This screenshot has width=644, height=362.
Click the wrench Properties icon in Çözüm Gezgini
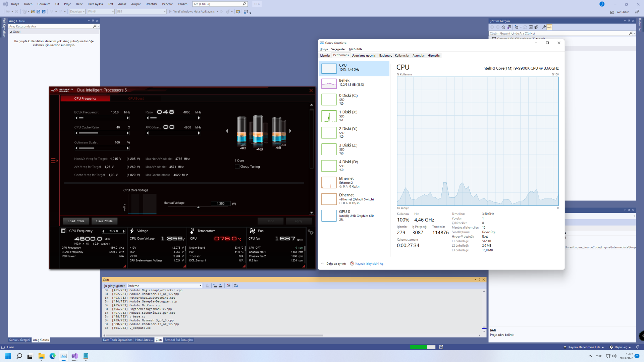[544, 27]
